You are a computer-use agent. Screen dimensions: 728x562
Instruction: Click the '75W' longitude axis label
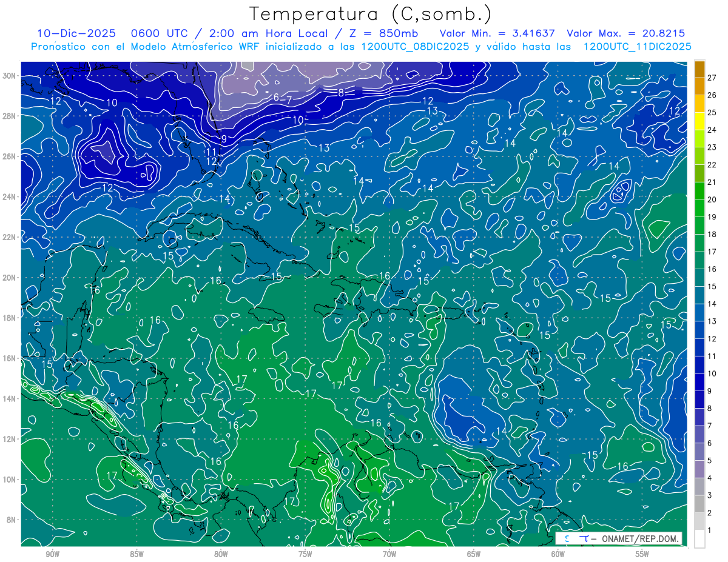305,555
